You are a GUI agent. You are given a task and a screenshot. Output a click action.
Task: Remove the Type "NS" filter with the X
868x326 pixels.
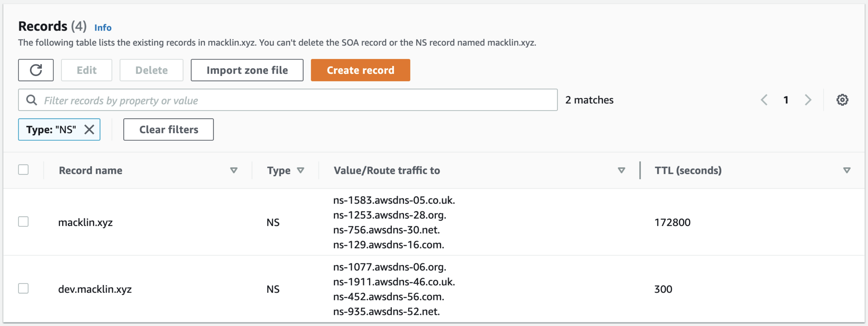pyautogui.click(x=89, y=130)
